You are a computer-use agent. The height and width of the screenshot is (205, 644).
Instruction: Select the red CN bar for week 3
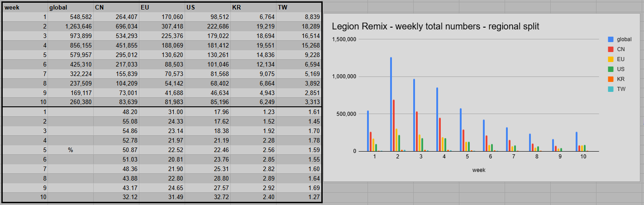(x=417, y=131)
